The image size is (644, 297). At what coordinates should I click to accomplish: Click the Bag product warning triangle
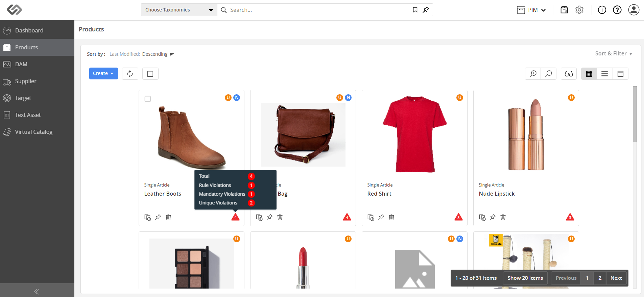point(347,217)
